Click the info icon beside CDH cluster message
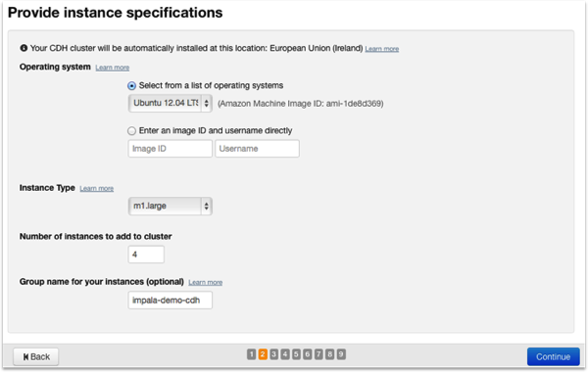 tap(24, 48)
